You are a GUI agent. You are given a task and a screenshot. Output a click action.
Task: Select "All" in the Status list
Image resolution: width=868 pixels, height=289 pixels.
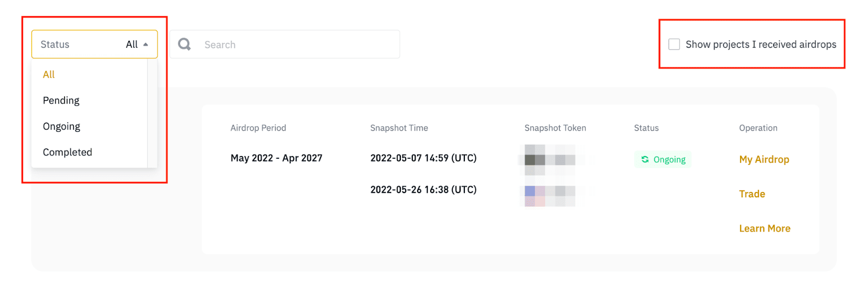49,75
